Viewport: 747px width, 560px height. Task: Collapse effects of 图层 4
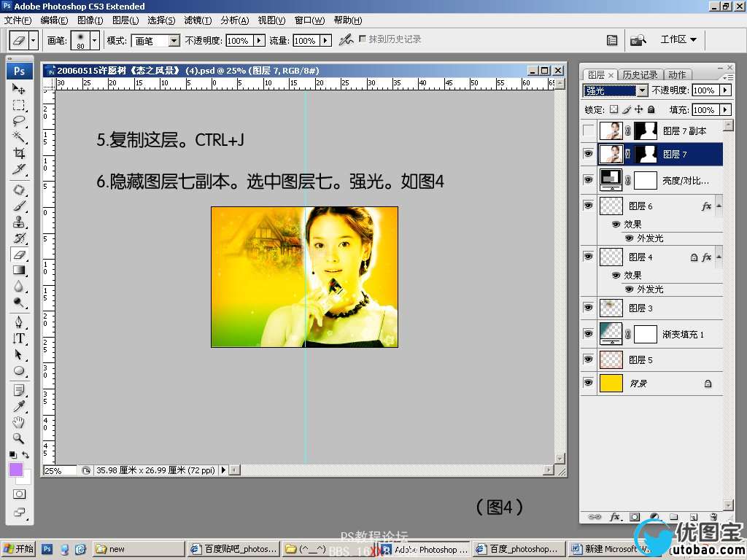pyautogui.click(x=719, y=257)
